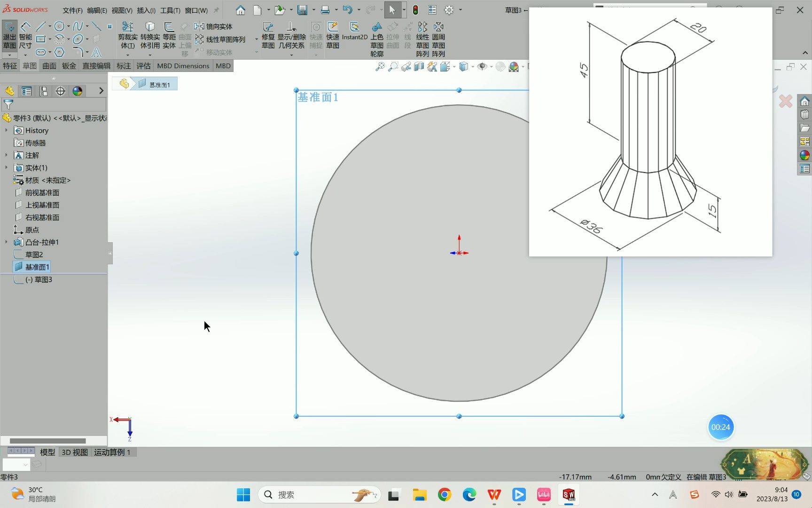Open the display style dropdown
This screenshot has height=508, width=812.
point(473,67)
